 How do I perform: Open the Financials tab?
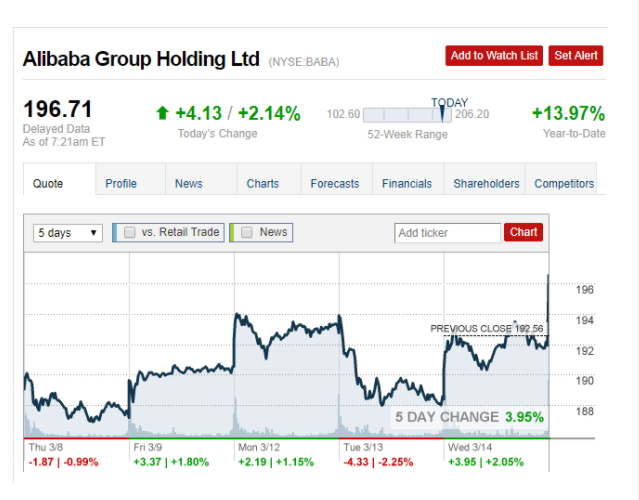point(407,183)
